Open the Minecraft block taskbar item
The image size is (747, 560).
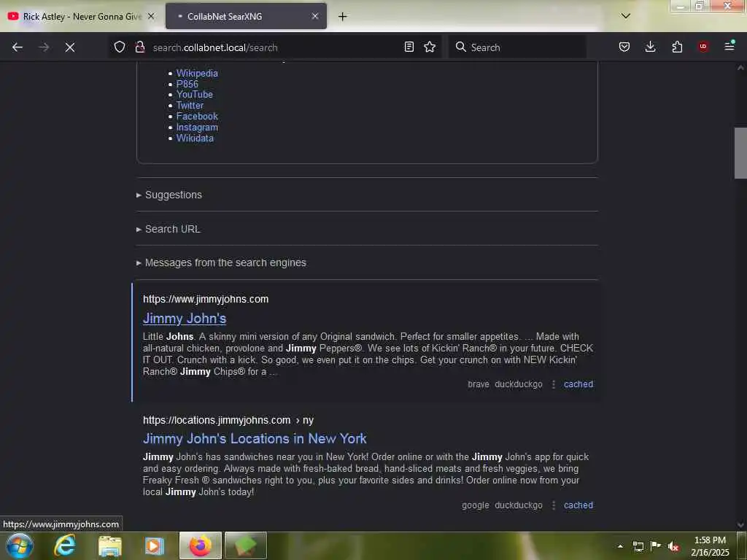coord(245,545)
